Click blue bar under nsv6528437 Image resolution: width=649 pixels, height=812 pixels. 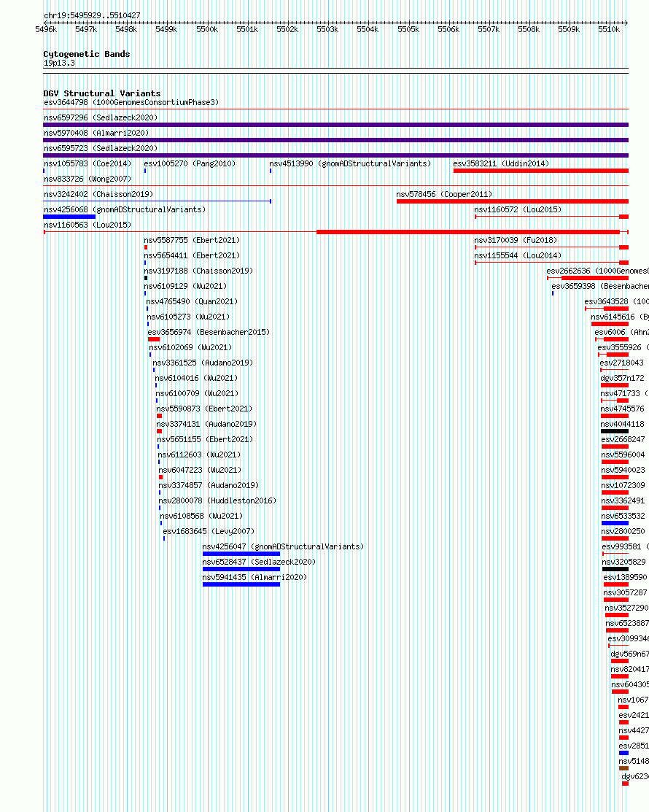click(241, 568)
